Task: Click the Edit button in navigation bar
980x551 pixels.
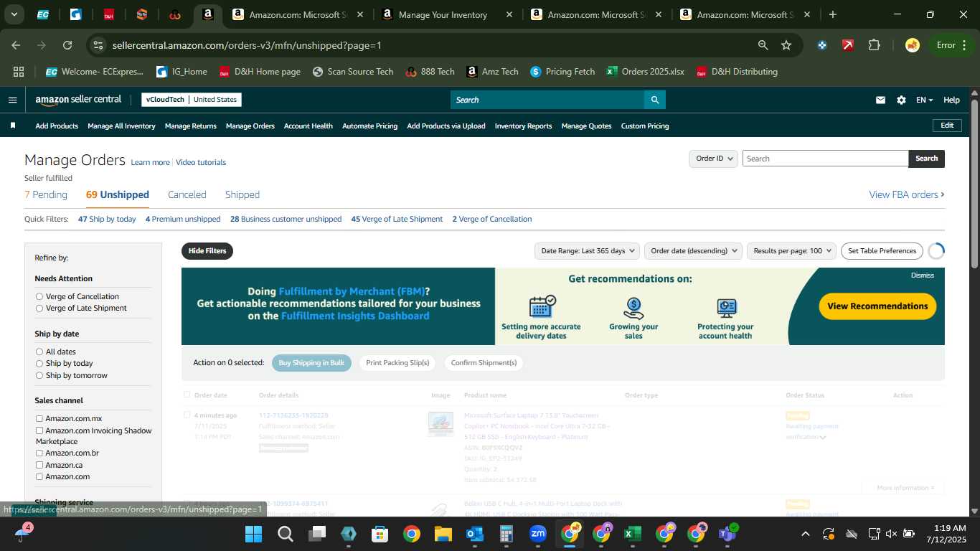Action: 947,126
